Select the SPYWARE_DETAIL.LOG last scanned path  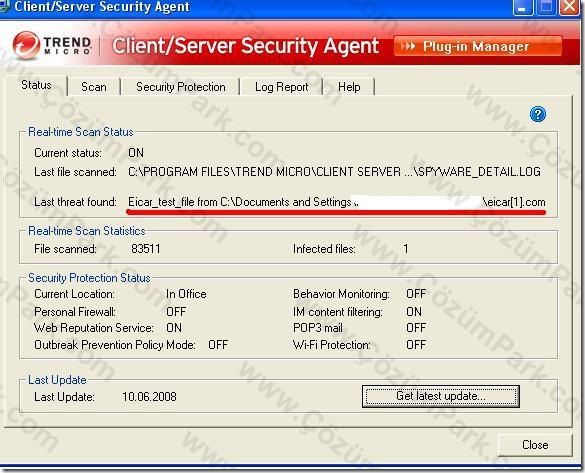[x=334, y=172]
